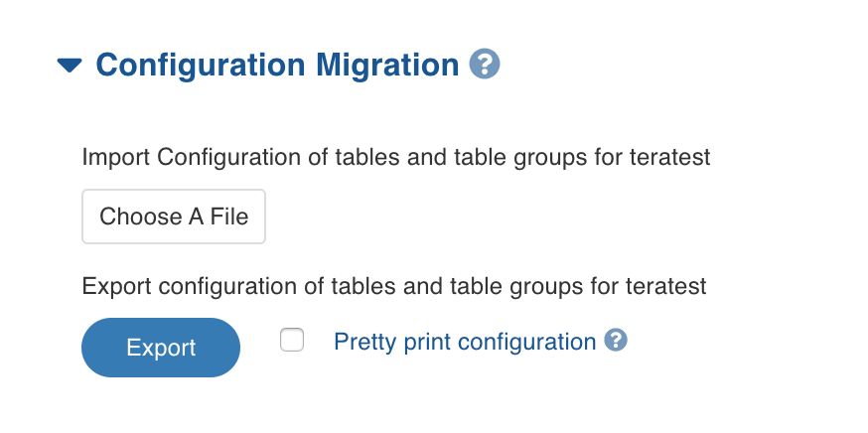Browse for import file with Choose A File

[x=174, y=216]
